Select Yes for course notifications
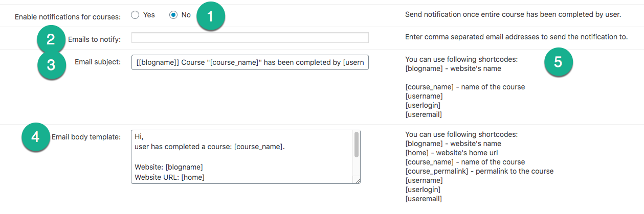The width and height of the screenshot is (644, 214). pos(135,15)
